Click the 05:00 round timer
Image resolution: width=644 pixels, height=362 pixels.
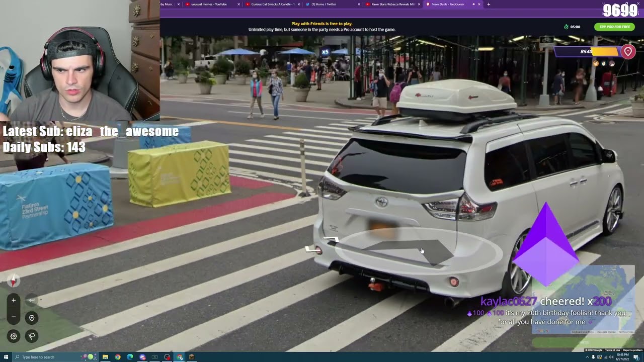coord(573,27)
